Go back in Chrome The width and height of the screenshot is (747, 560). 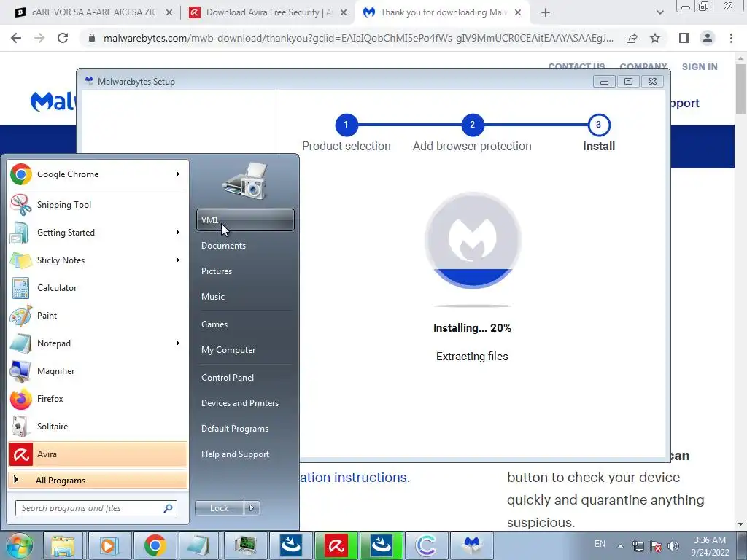pyautogui.click(x=16, y=38)
